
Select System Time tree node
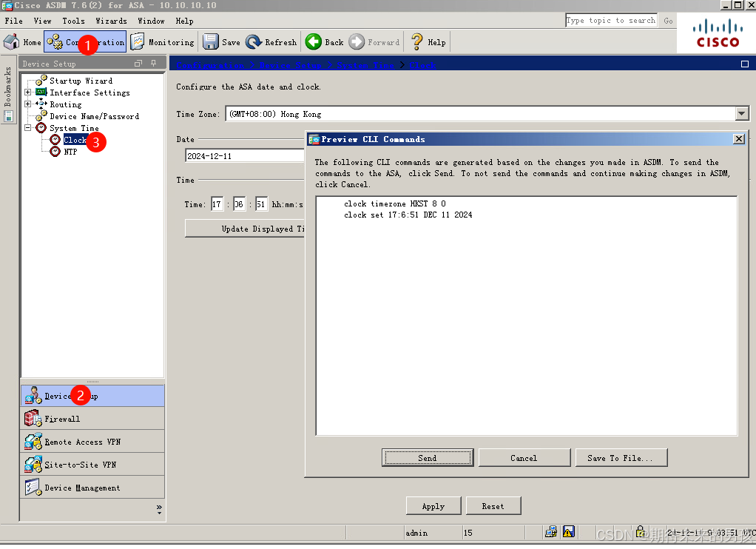pos(74,128)
